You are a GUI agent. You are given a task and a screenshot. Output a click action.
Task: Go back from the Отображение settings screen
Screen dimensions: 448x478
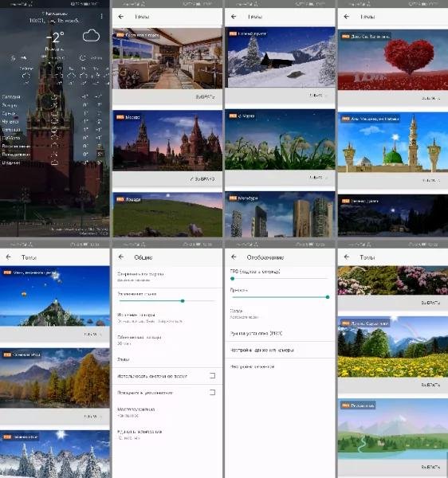(234, 257)
